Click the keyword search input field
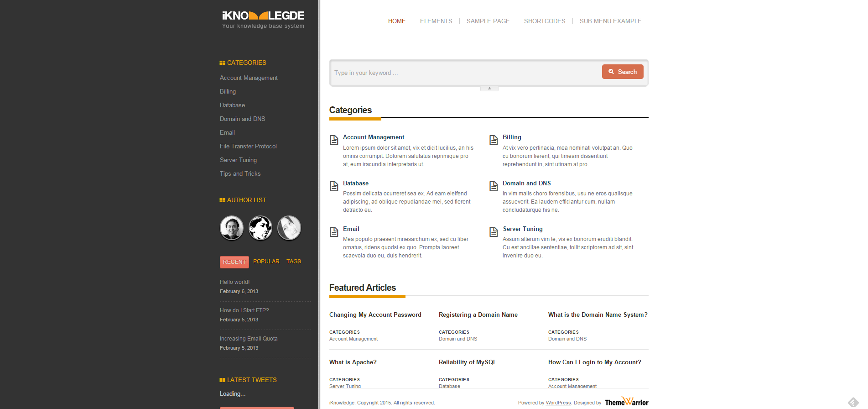 [465, 73]
